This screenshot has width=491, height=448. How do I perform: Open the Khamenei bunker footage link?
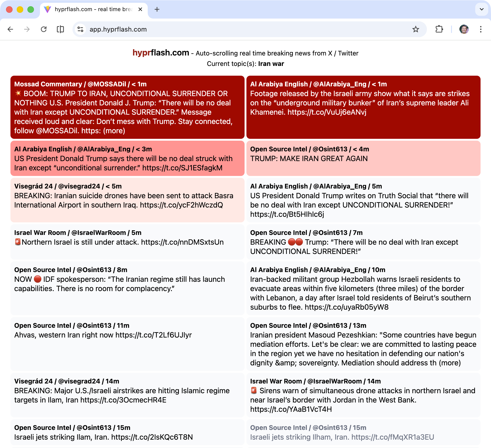click(327, 112)
